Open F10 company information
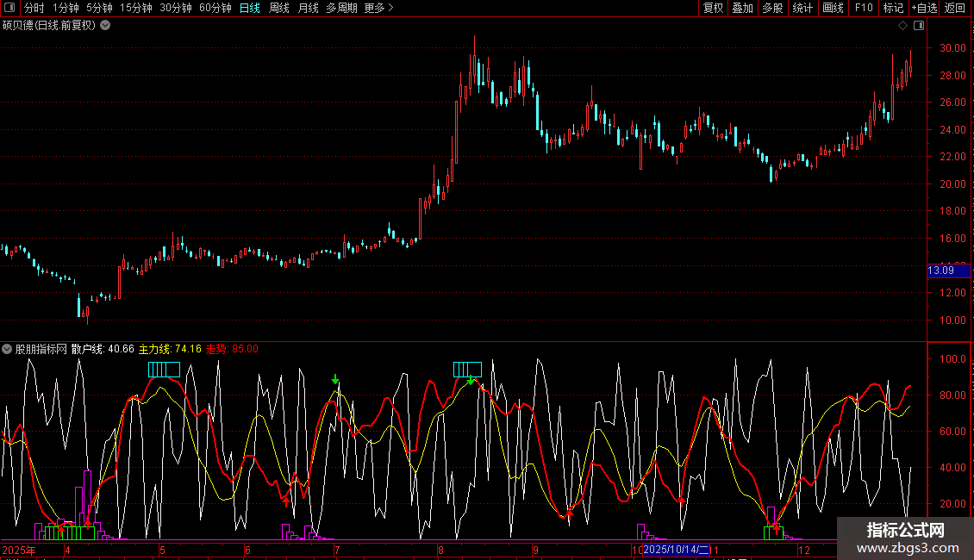The height and width of the screenshot is (560, 974). click(864, 8)
